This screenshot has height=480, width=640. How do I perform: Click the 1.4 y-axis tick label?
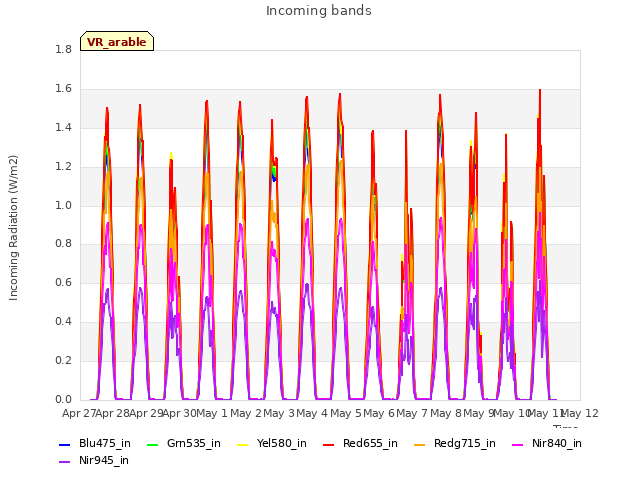tap(63, 127)
